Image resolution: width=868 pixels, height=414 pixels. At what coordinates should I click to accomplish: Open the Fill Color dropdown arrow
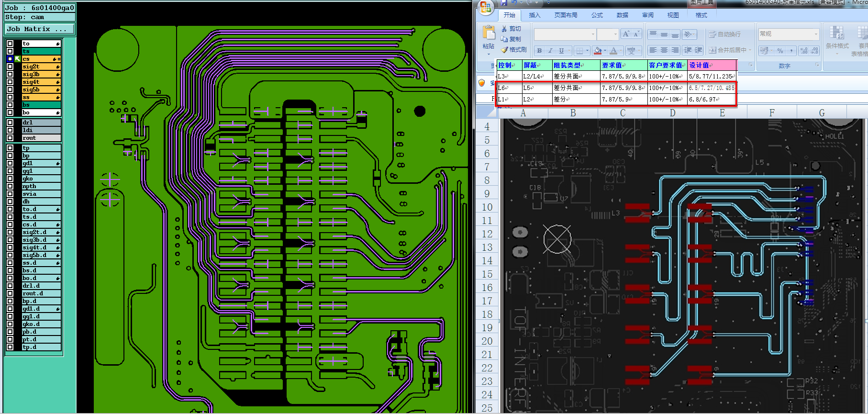coord(605,50)
